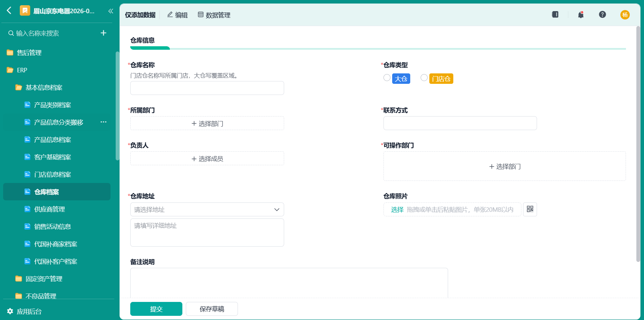Focus the 请填写详细地址 text area
This screenshot has width=644, height=320.
pyautogui.click(x=207, y=232)
